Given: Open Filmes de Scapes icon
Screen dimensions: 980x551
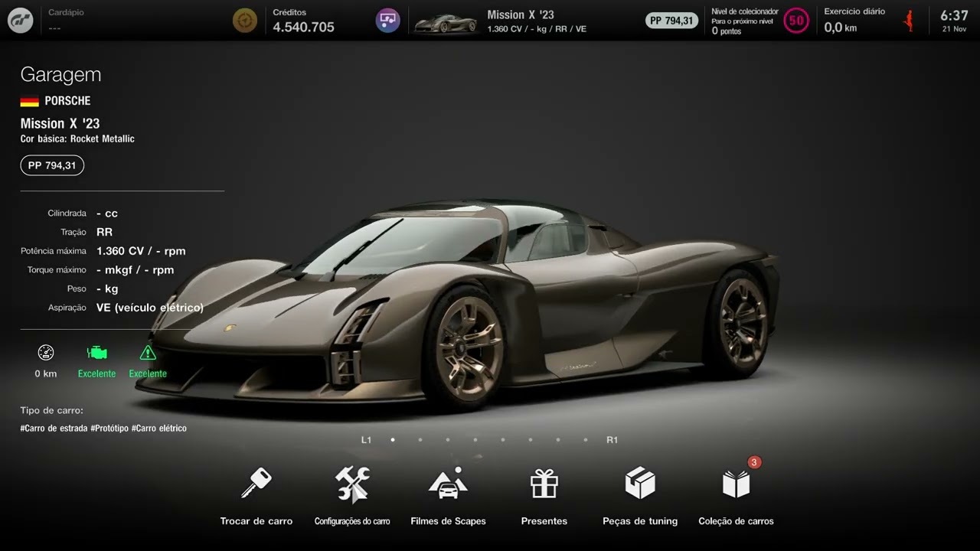Looking at the screenshot, I should (x=448, y=484).
